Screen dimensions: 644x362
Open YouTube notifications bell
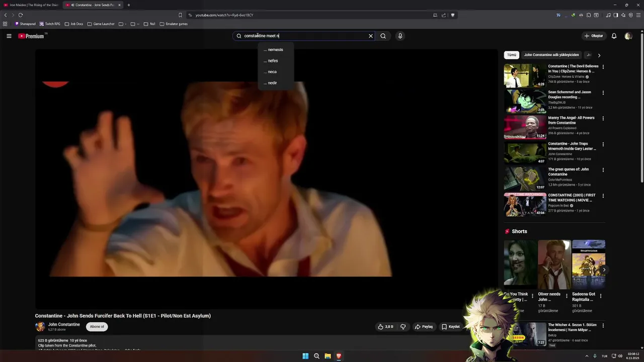(614, 36)
